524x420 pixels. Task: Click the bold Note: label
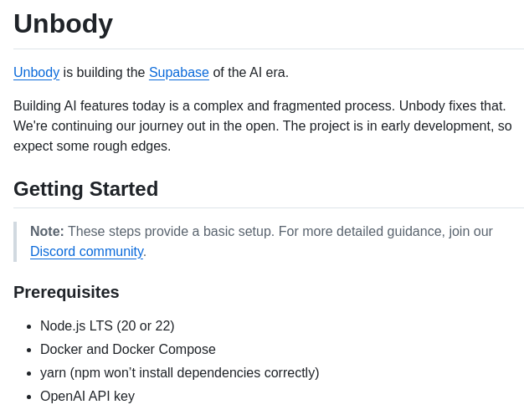47,232
